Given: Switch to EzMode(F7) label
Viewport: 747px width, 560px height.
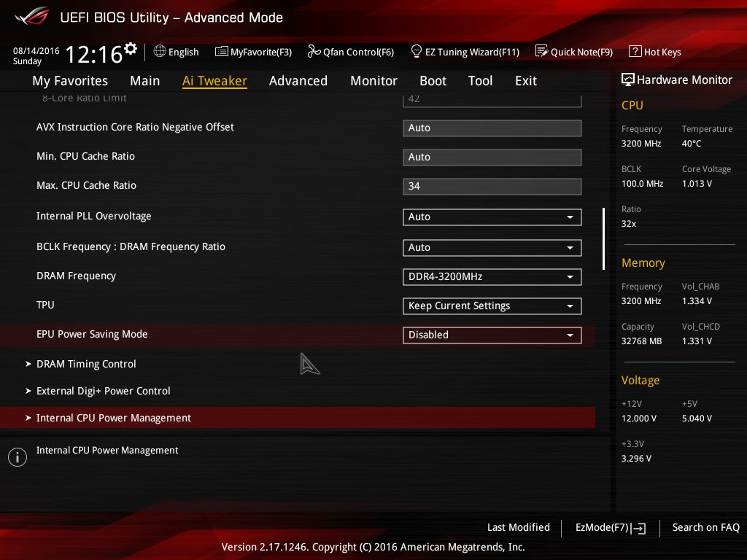Looking at the screenshot, I should (602, 528).
